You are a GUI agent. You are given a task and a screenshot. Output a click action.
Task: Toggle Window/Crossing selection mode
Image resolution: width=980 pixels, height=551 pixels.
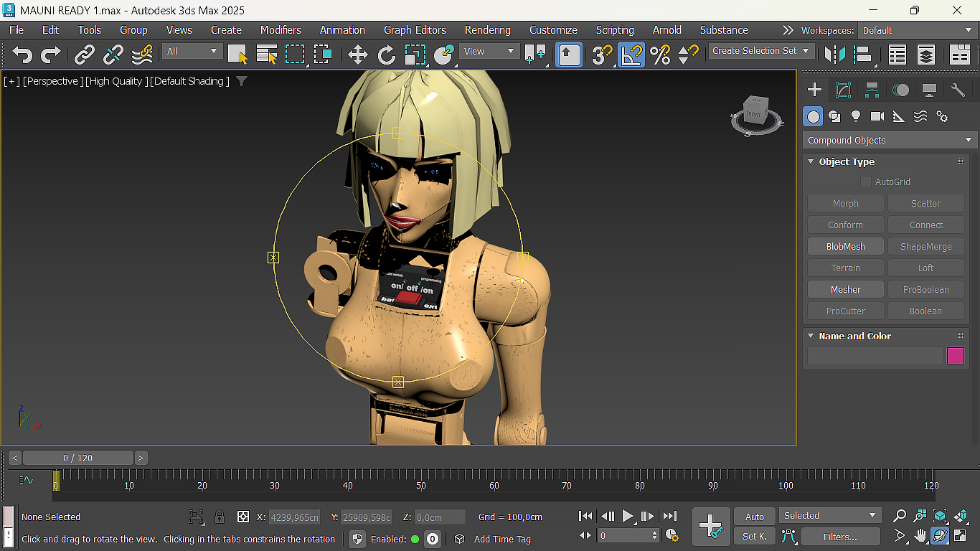click(x=323, y=55)
